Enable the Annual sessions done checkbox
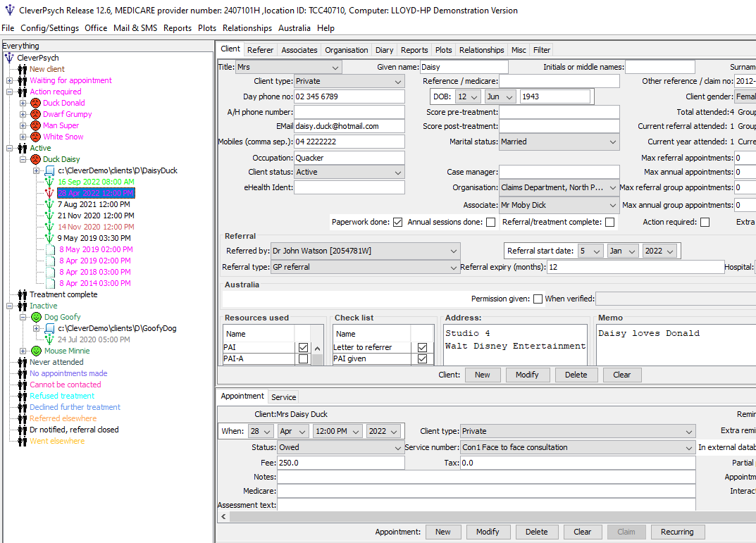The width and height of the screenshot is (756, 543). click(x=490, y=222)
